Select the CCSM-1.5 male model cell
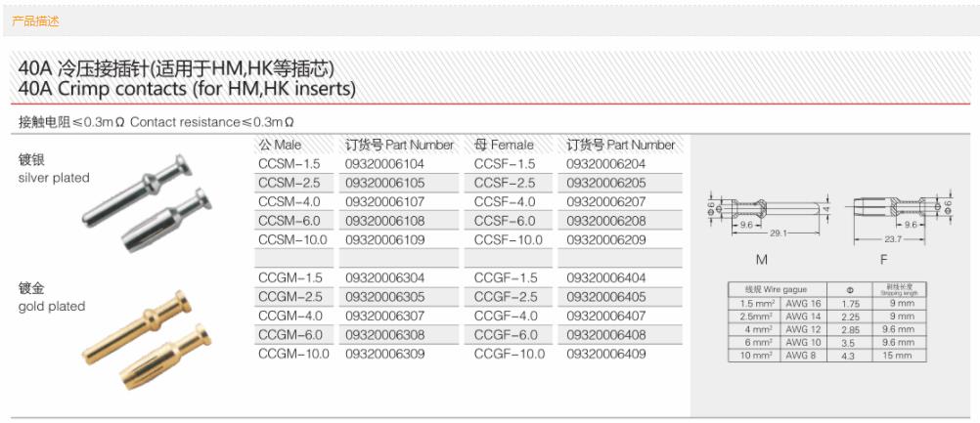Viewport: 980px width, 423px height. click(289, 164)
